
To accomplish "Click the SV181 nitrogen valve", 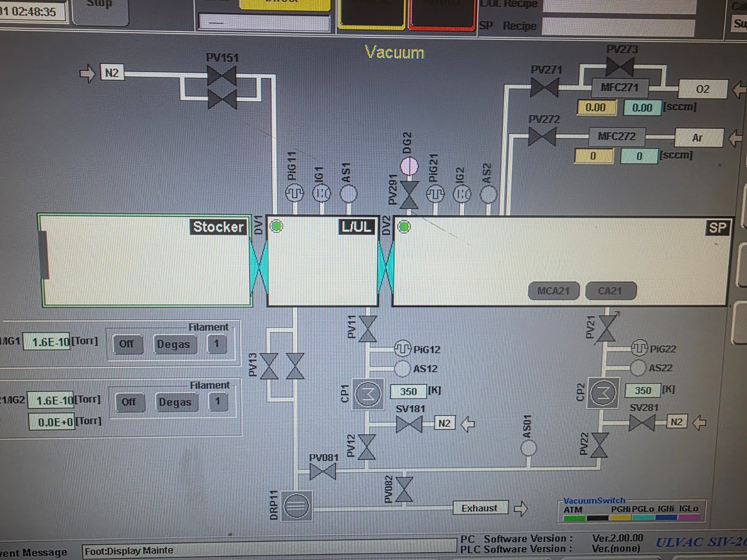I will [x=409, y=424].
